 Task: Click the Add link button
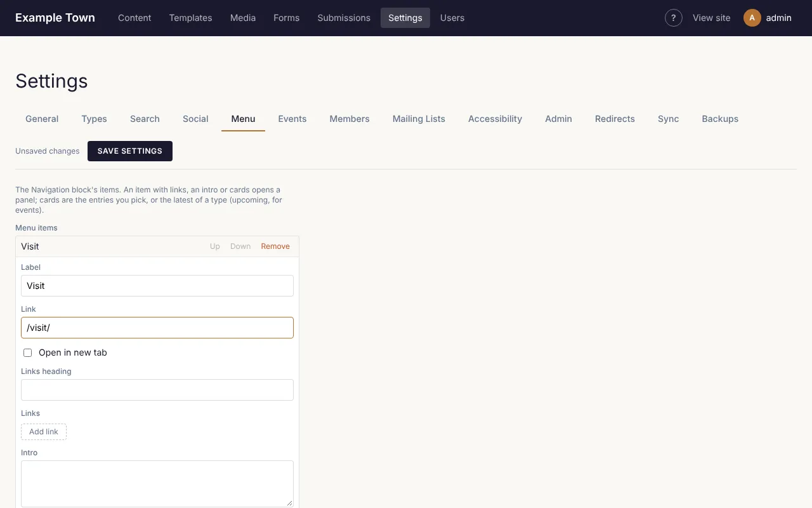pos(44,432)
